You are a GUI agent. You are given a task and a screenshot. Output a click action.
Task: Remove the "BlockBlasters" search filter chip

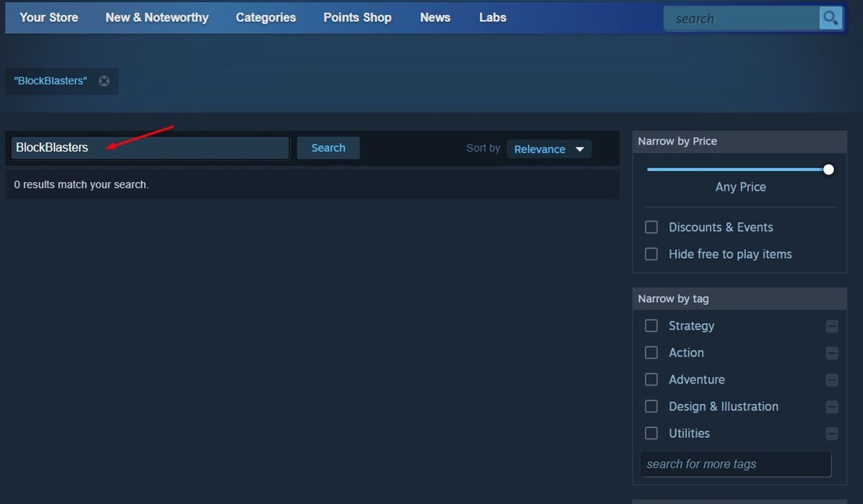104,81
